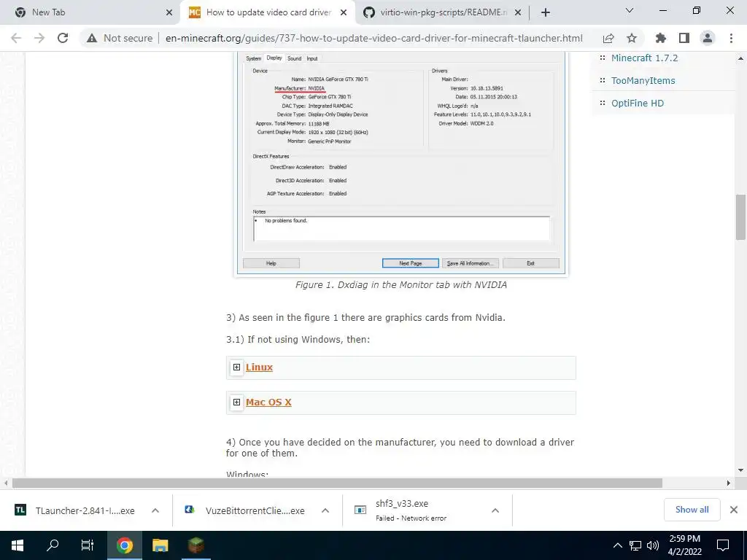Open the volume tray icon

pyautogui.click(x=653, y=545)
